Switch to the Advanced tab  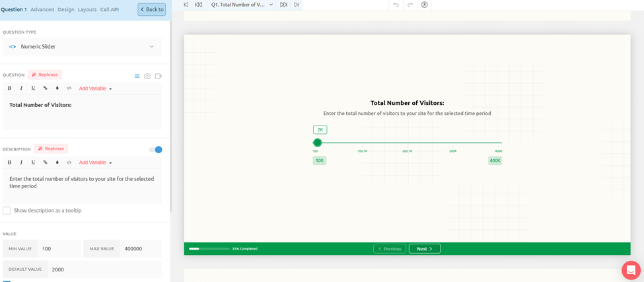(42, 9)
